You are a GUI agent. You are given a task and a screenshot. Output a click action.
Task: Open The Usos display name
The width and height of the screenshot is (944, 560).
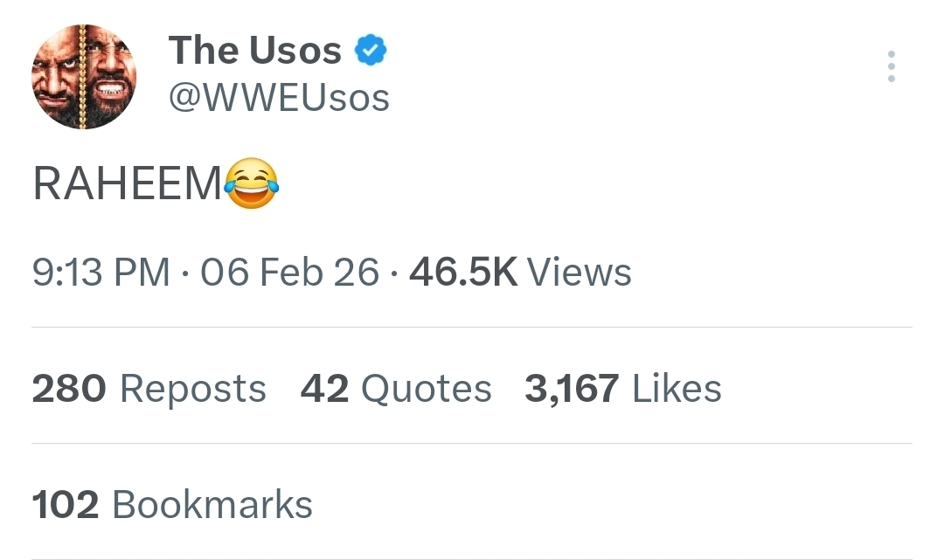click(254, 51)
